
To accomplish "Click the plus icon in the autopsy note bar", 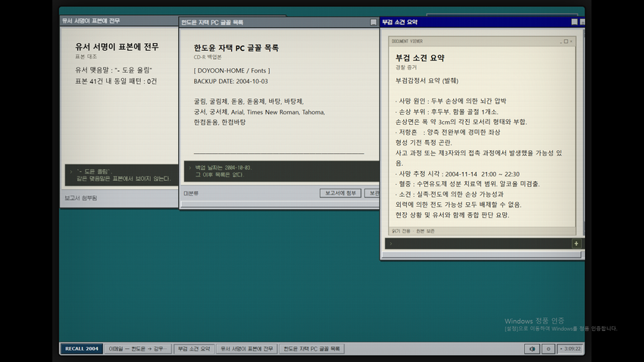I will [577, 243].
